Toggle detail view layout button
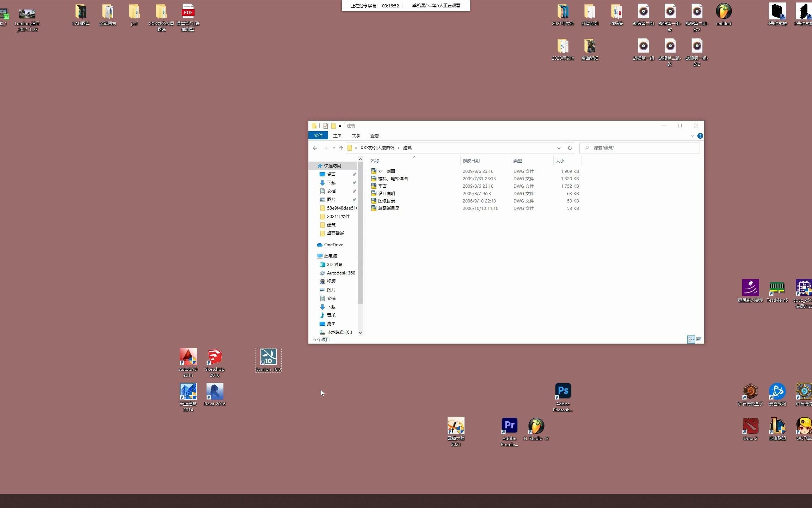The height and width of the screenshot is (508, 812). tap(691, 339)
